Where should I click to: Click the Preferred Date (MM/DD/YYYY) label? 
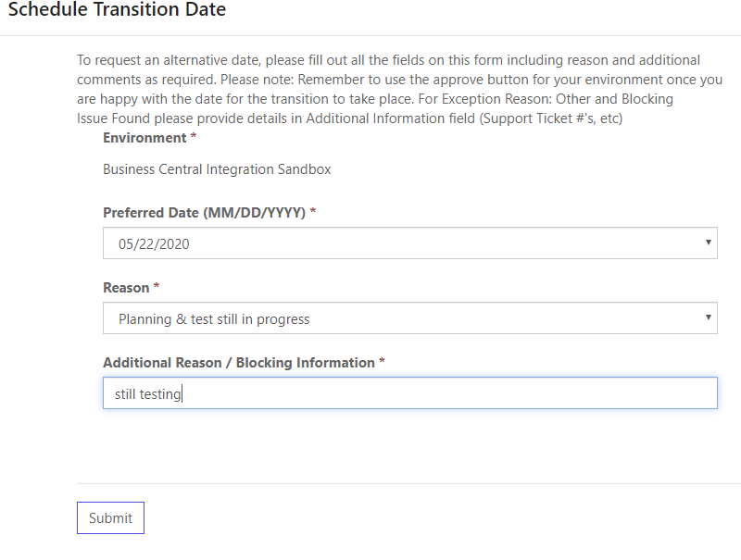pos(204,213)
